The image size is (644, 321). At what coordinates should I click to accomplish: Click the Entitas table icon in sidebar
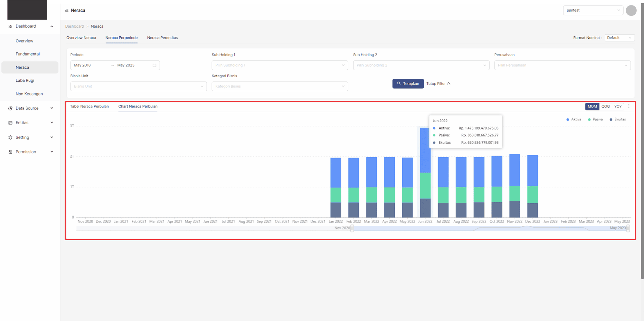[x=10, y=123]
